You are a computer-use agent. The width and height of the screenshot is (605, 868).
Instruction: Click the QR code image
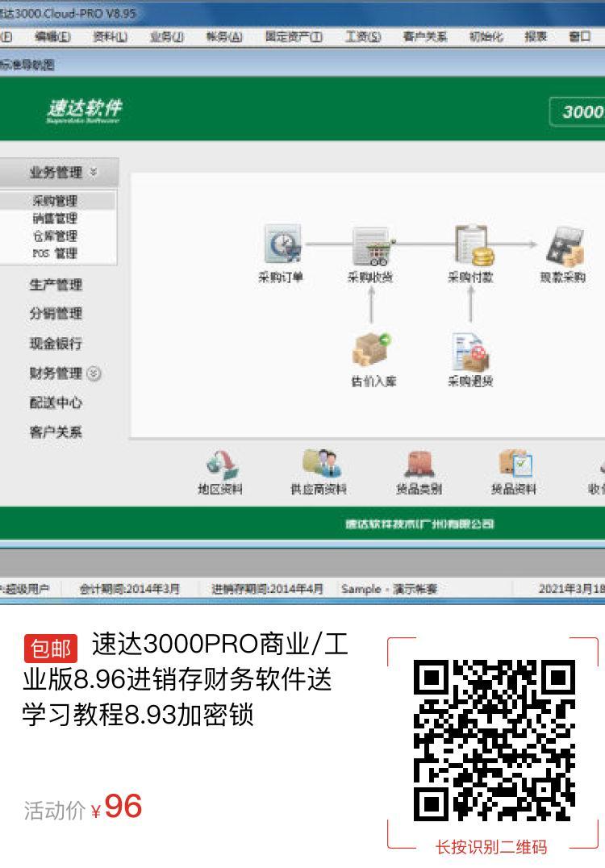pyautogui.click(x=494, y=740)
